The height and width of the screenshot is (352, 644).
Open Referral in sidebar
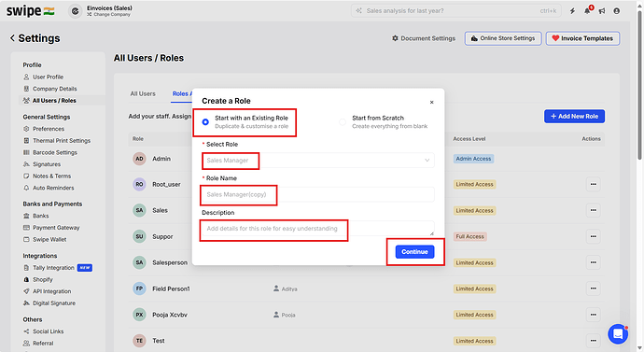tap(38, 344)
